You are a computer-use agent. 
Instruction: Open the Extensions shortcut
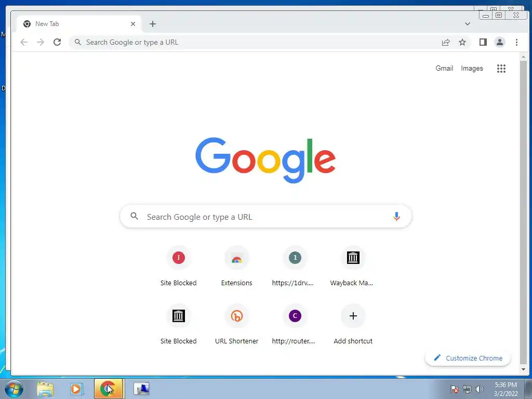pyautogui.click(x=237, y=266)
